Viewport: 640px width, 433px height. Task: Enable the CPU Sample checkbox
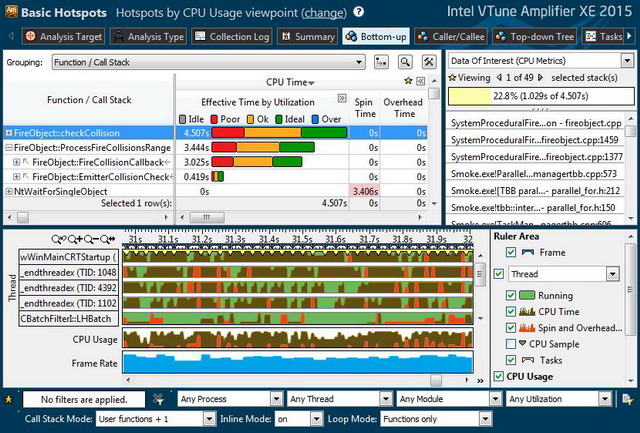pyautogui.click(x=511, y=344)
